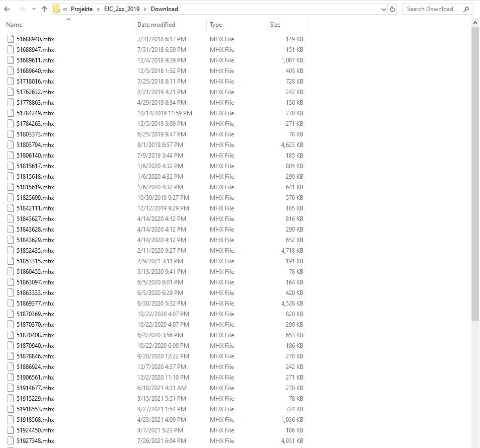
Task: Go up one folder level
Action: (x=44, y=9)
